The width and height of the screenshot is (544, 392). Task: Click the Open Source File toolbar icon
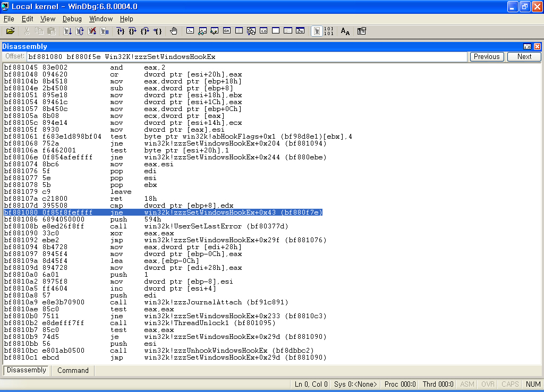click(11, 31)
